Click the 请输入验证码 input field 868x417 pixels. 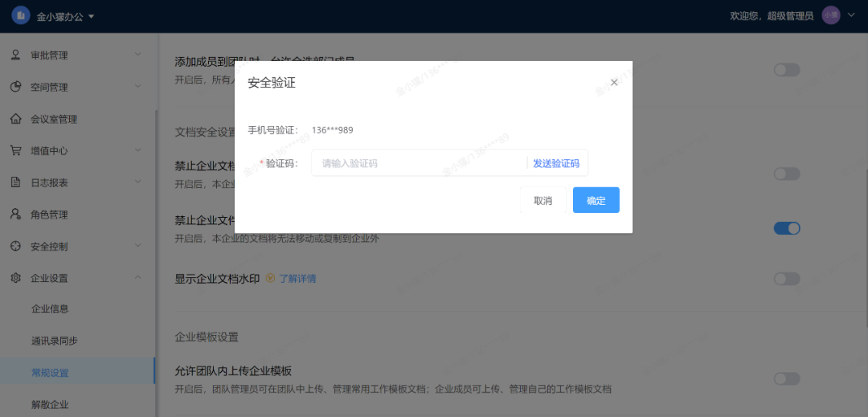[418, 163]
